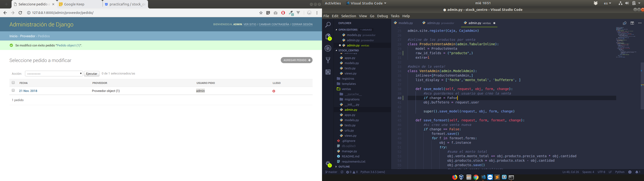The height and width of the screenshot is (181, 644).
Task: Open the Cerrar Sesión link
Action: pyautogui.click(x=302, y=25)
